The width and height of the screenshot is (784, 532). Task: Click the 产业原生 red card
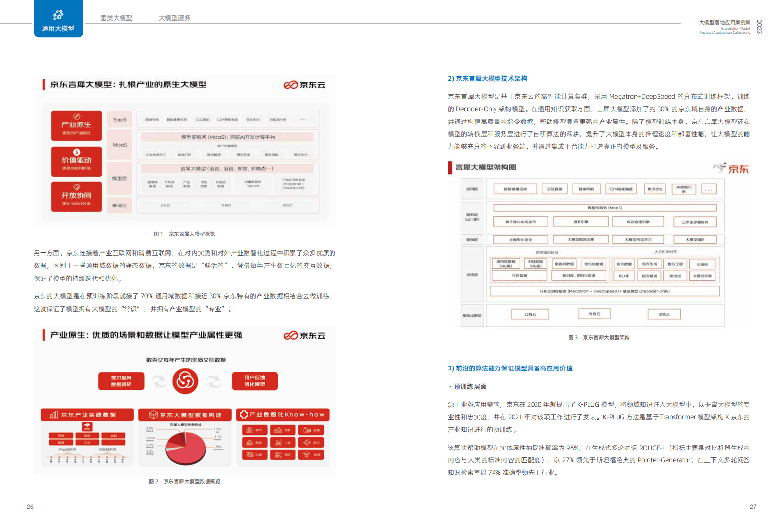77,125
